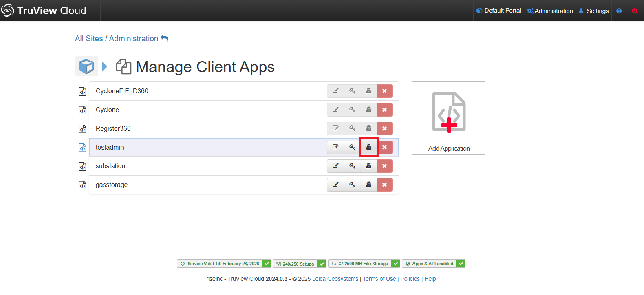This screenshot has height=295, width=644.
Task: Edit the testadmin application
Action: pyautogui.click(x=335, y=147)
